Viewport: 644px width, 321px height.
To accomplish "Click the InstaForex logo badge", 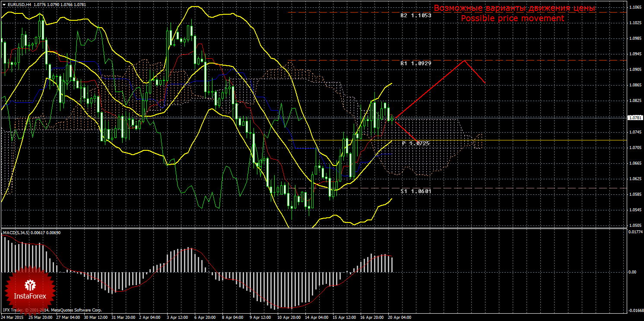I will pos(30,287).
